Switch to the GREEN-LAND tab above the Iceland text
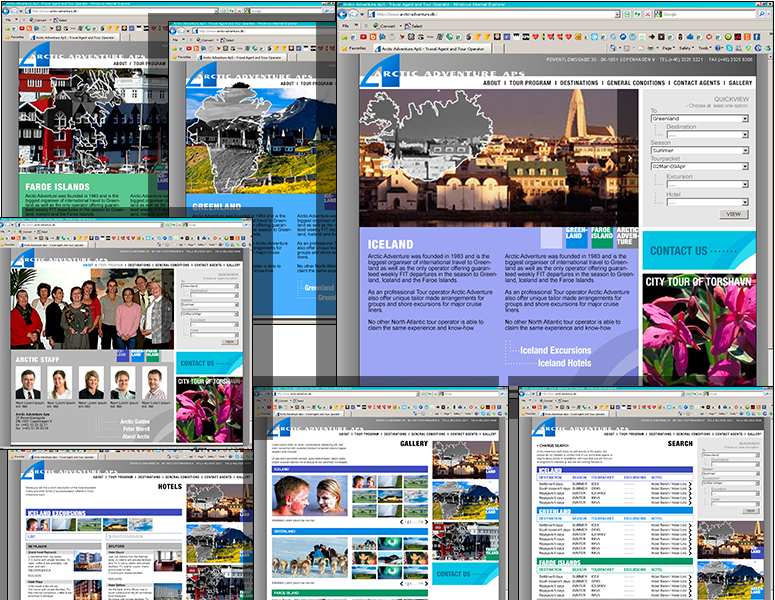The height and width of the screenshot is (600, 775). pos(576,236)
